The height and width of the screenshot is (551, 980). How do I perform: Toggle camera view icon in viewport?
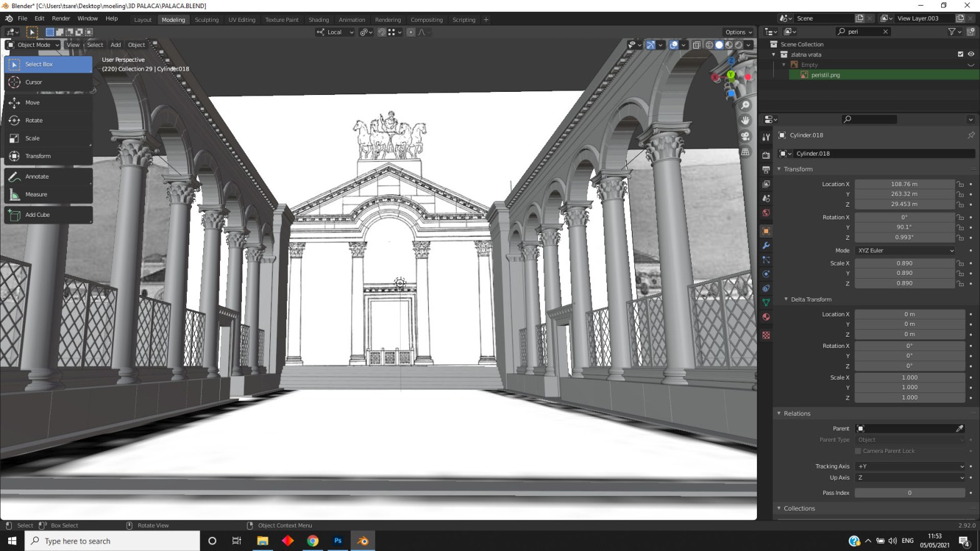click(745, 136)
